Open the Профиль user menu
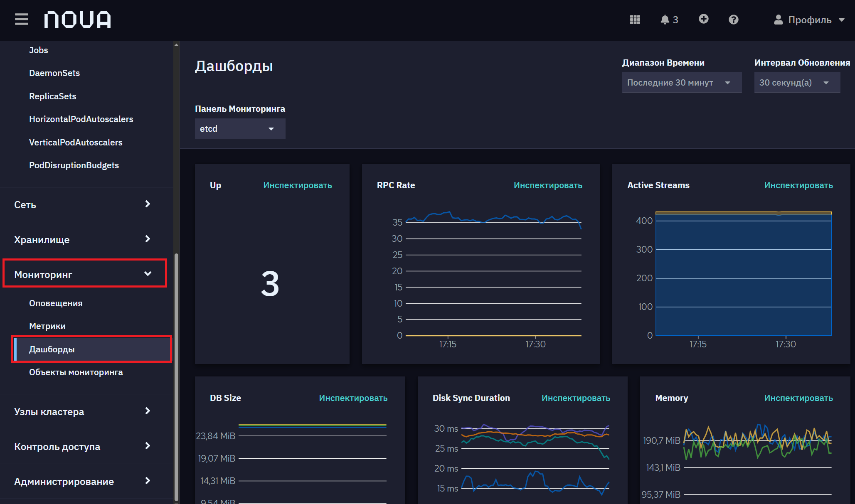This screenshot has width=855, height=504. click(x=809, y=20)
